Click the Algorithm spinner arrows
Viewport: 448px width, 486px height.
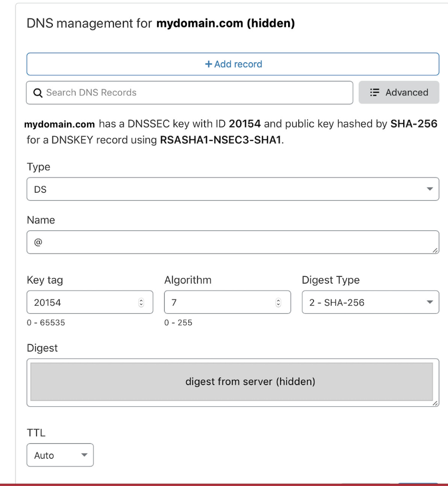coord(279,303)
